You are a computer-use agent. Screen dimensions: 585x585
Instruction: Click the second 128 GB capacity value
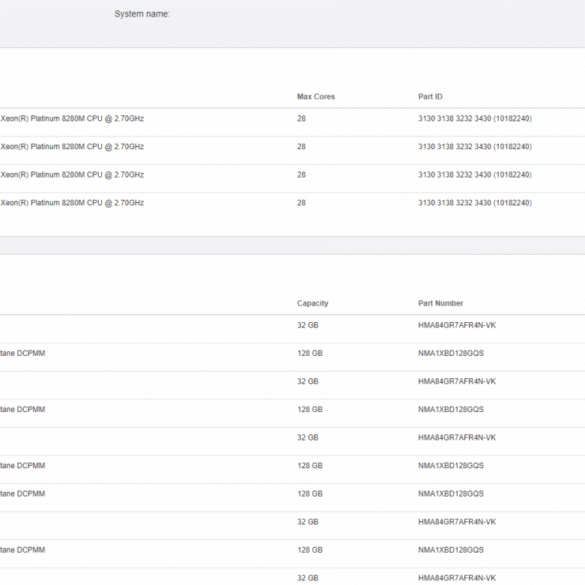pyautogui.click(x=310, y=409)
